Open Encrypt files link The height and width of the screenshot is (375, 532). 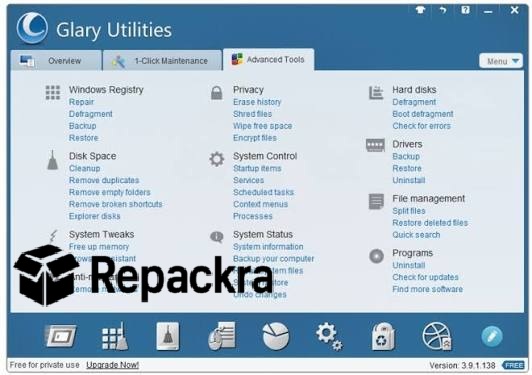tap(255, 138)
